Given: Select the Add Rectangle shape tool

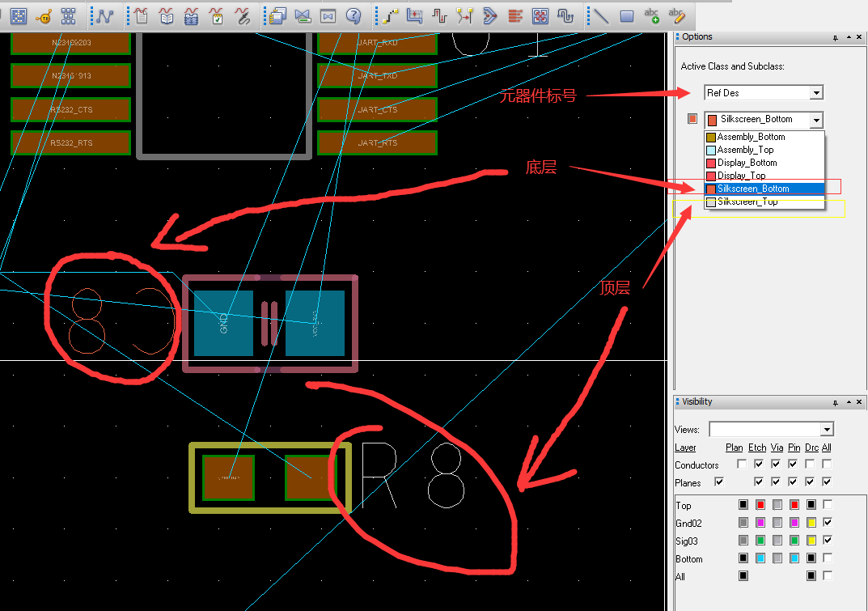Looking at the screenshot, I should point(627,15).
